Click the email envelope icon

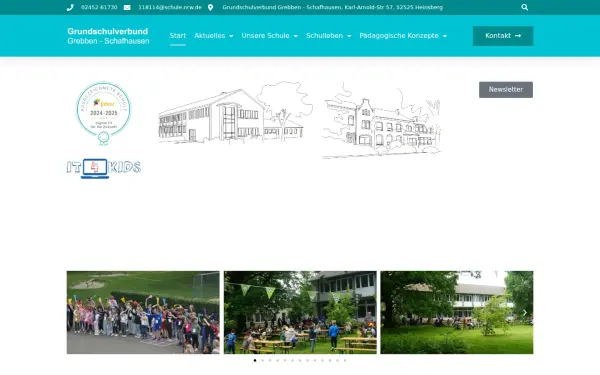(127, 7)
